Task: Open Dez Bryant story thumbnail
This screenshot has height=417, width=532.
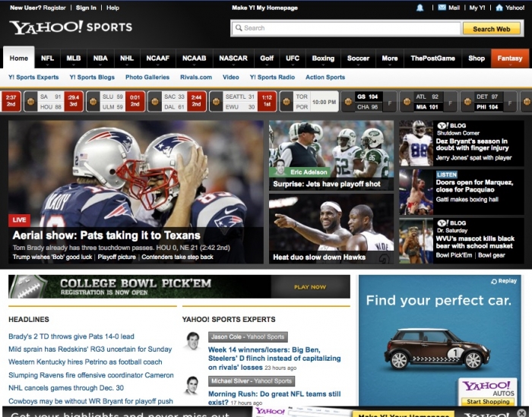Action: pos(416,143)
